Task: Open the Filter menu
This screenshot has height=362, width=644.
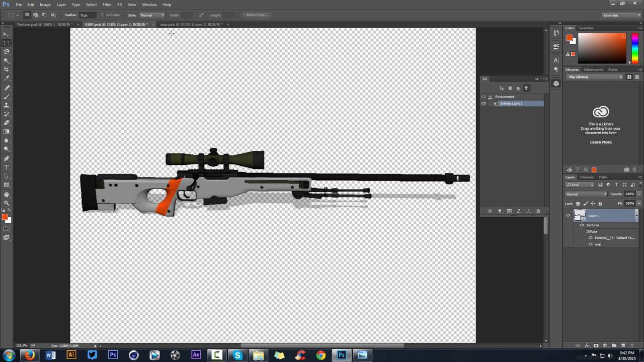Action: (107, 5)
